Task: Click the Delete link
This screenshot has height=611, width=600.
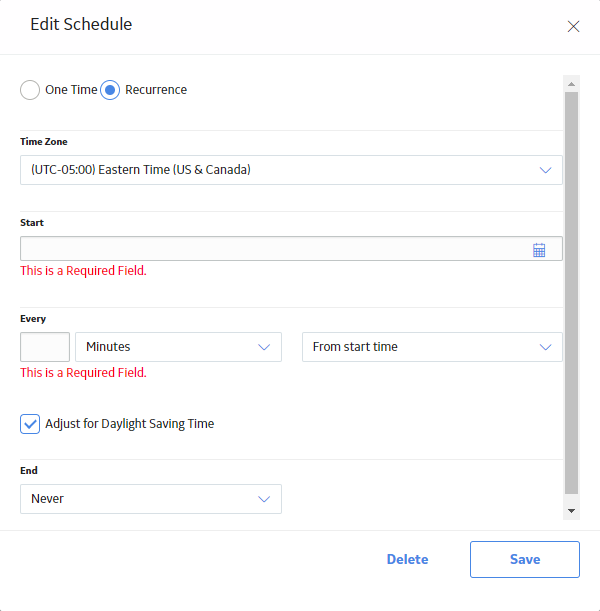Action: pyautogui.click(x=408, y=559)
